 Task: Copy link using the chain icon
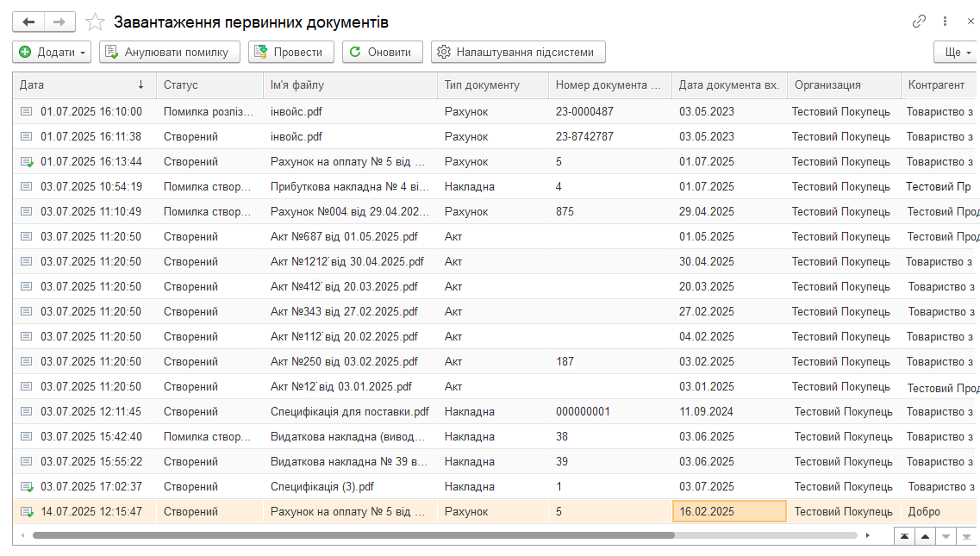(920, 22)
